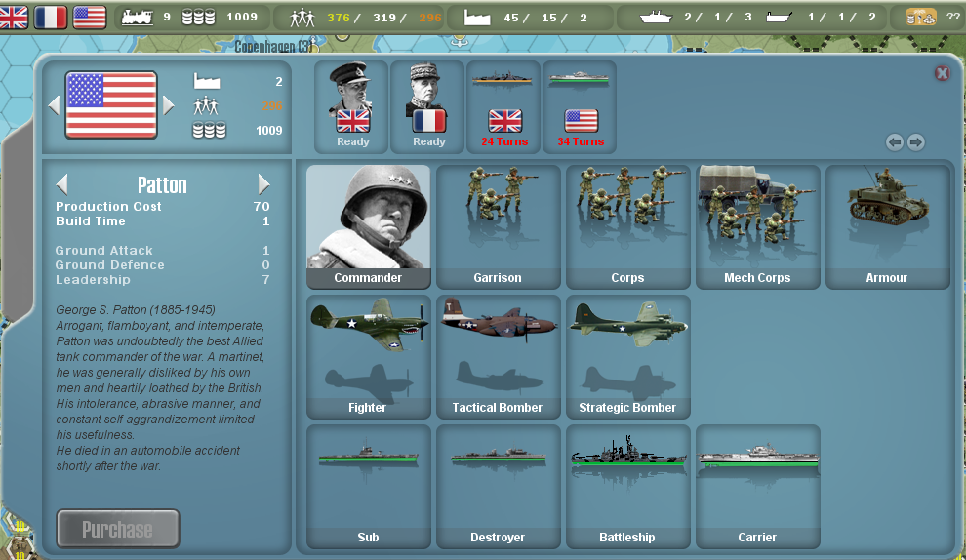This screenshot has height=560, width=966.
Task: Choose the Garrison unit type
Action: 498,226
